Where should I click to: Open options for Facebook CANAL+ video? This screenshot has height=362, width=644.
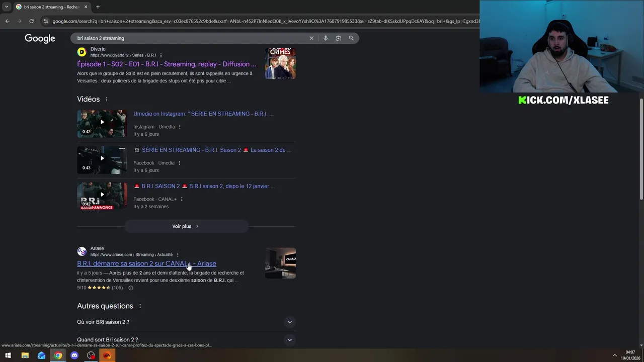click(182, 199)
